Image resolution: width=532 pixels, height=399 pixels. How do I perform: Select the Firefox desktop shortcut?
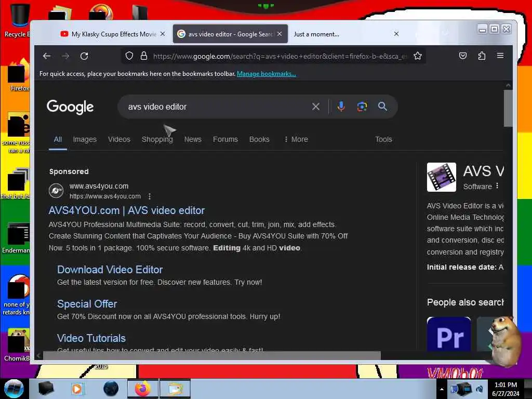(18, 75)
